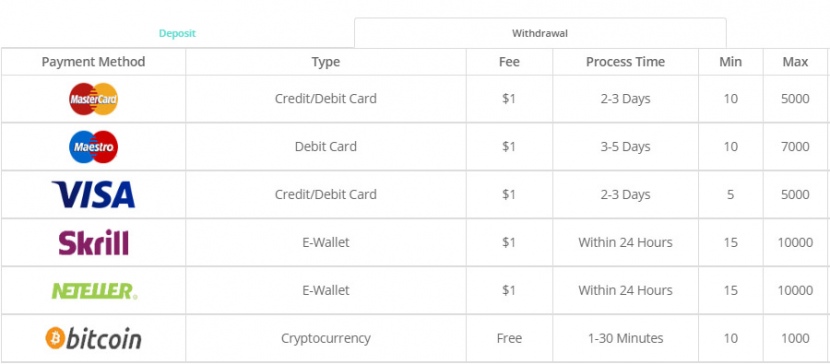This screenshot has height=364, width=830.
Task: Click the Min column header
Action: [x=730, y=62]
